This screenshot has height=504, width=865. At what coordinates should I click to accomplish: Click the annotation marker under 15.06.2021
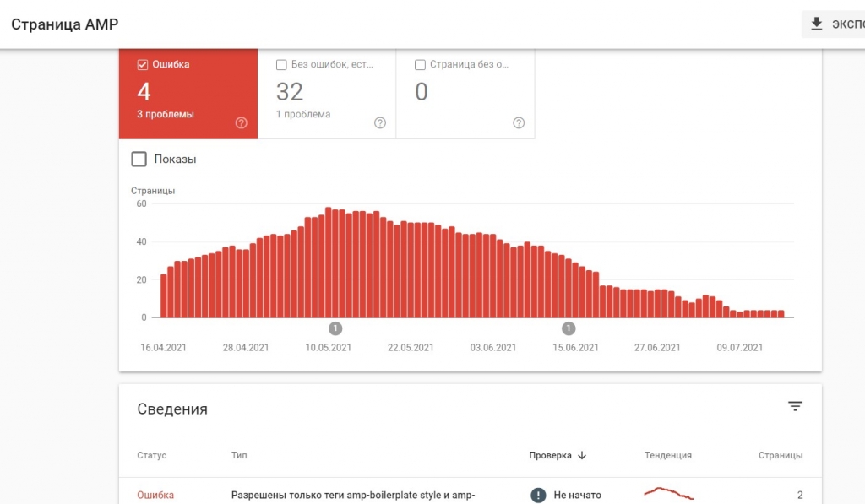click(x=569, y=328)
